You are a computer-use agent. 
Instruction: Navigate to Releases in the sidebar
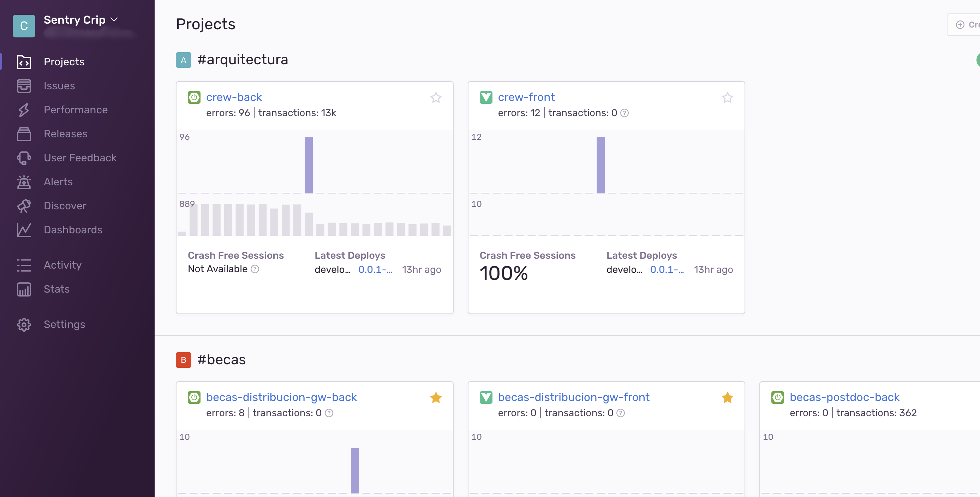click(x=65, y=133)
